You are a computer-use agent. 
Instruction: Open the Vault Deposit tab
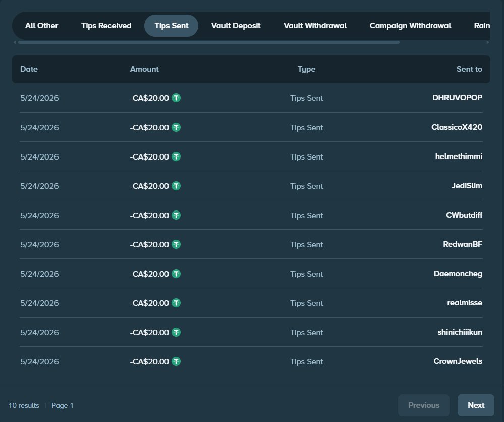point(236,26)
